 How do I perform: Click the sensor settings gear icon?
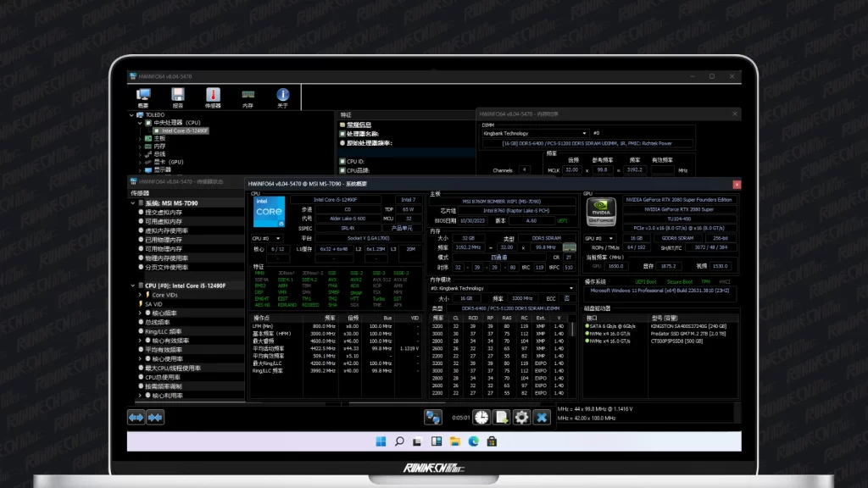521,417
